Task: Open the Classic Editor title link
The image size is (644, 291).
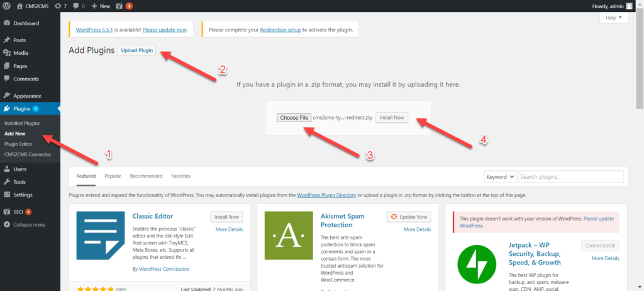Action: pos(153,216)
